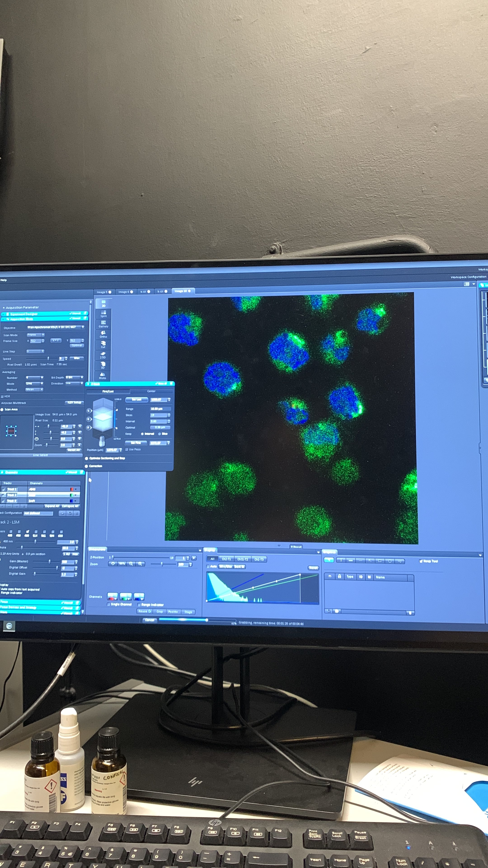Switch to the a.czi tab
488x868 pixels.
click(x=145, y=291)
